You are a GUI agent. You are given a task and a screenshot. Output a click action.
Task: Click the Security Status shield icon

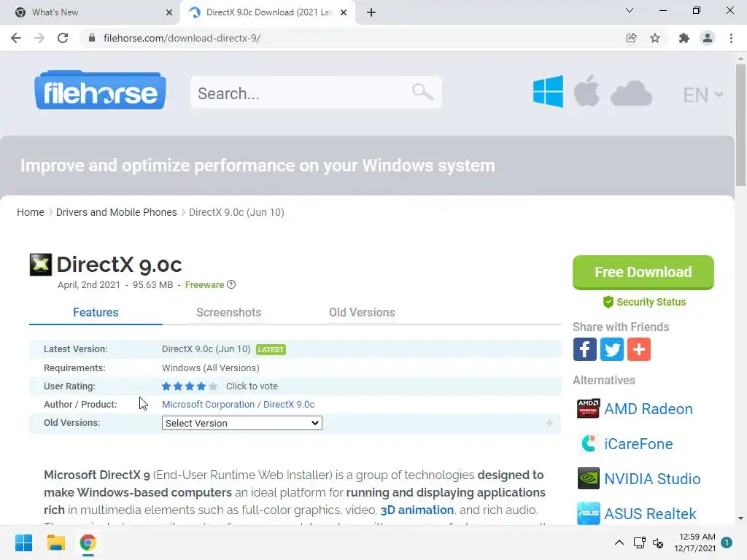pyautogui.click(x=608, y=302)
